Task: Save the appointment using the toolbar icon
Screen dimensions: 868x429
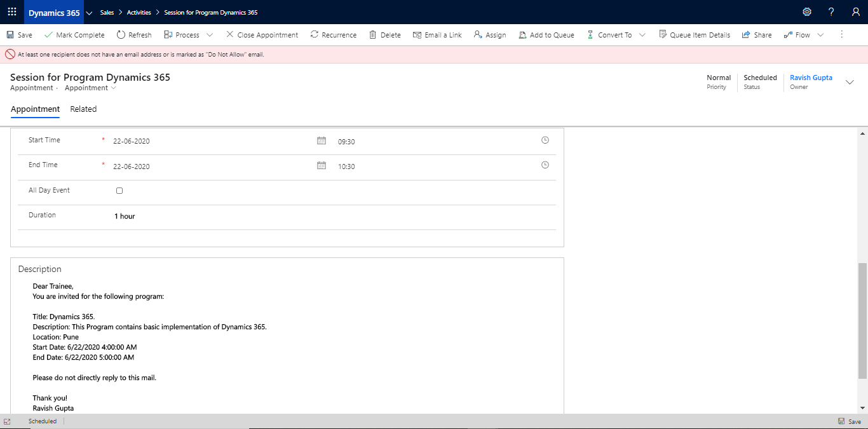Action: point(19,34)
